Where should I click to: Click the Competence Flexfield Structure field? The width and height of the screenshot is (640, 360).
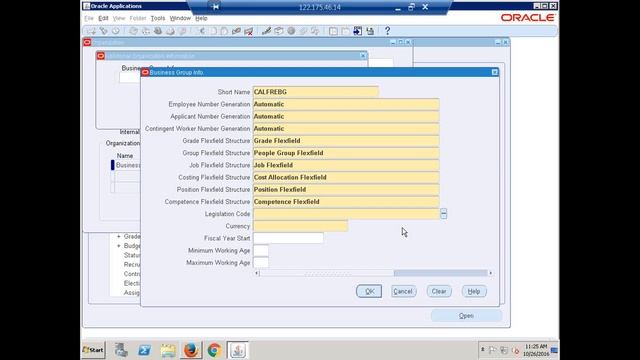click(x=346, y=202)
